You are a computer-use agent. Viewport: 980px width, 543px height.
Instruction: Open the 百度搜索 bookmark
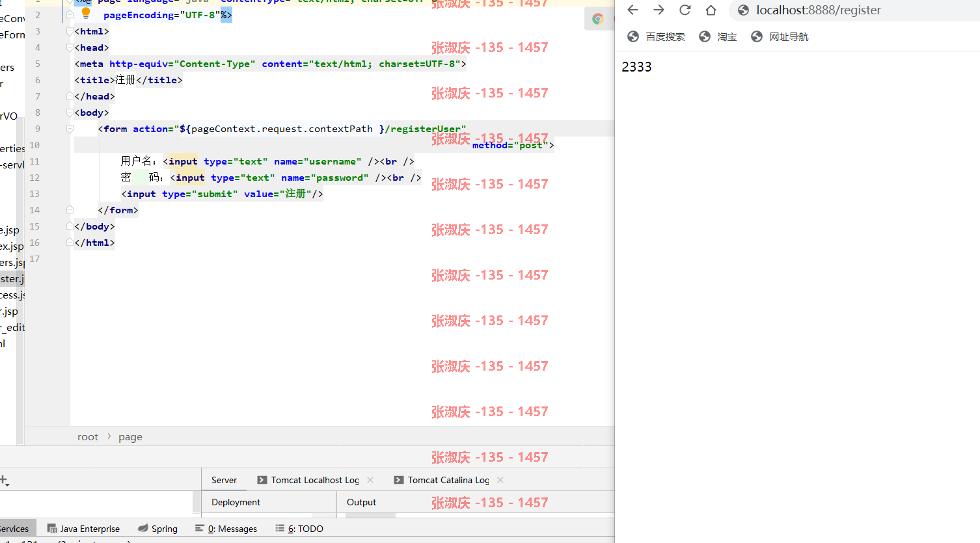pyautogui.click(x=656, y=37)
